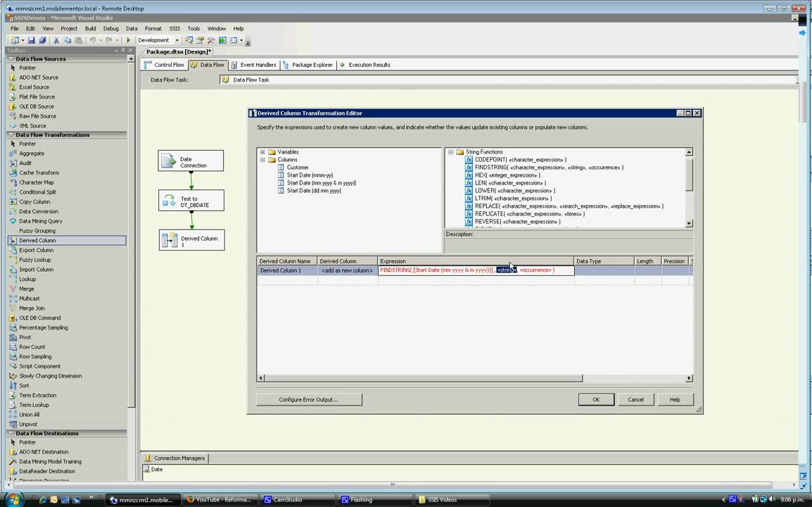Select the Conditional Split transformation
The width and height of the screenshot is (812, 507).
point(37,192)
